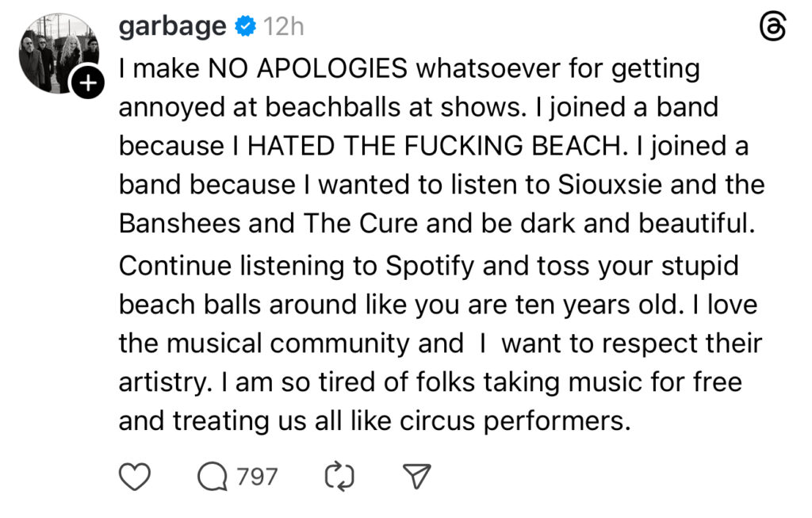Image resolution: width=812 pixels, height=518 pixels.
Task: Repost this thread using the repost icon
Action: [x=339, y=476]
